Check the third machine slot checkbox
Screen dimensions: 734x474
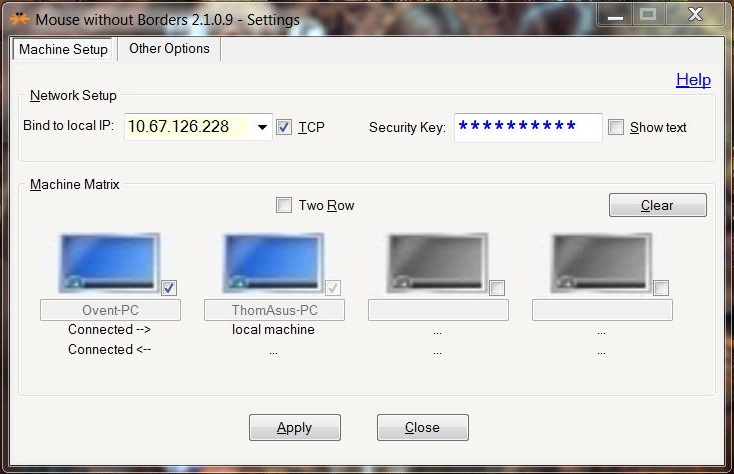click(x=497, y=288)
